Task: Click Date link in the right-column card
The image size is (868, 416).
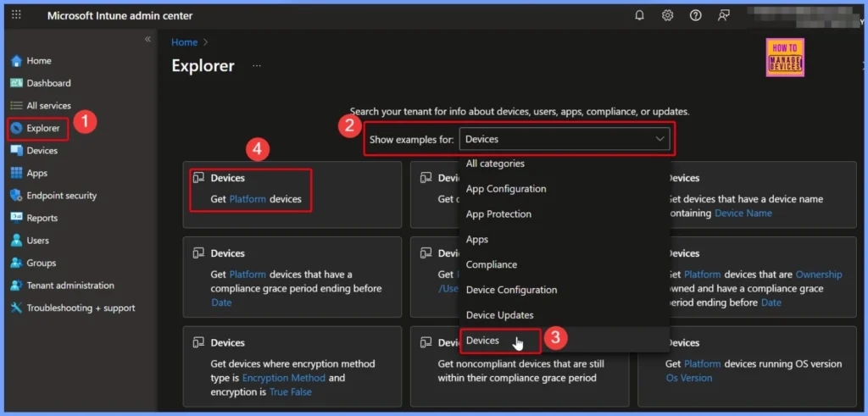Action: [771, 302]
